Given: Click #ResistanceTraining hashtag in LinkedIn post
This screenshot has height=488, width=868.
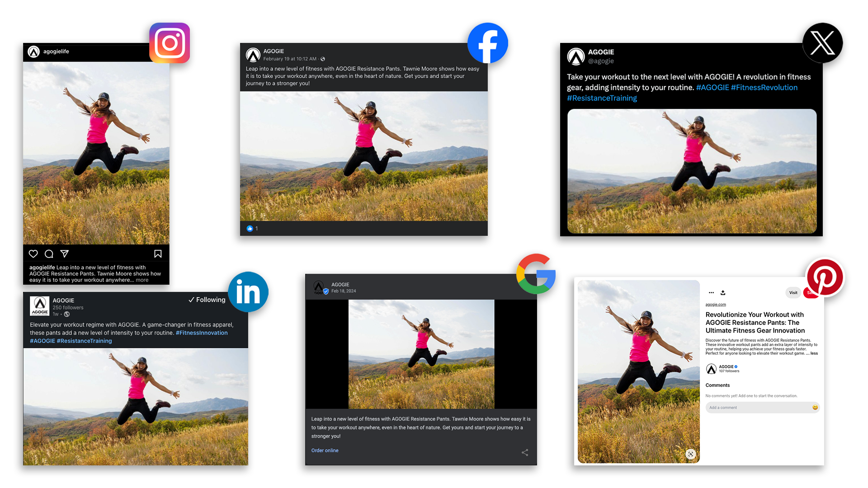Looking at the screenshot, I should [x=84, y=341].
